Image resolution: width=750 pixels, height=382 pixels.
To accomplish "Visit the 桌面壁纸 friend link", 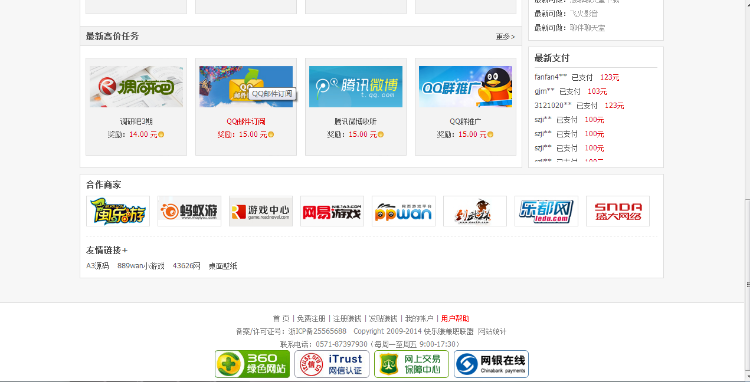I will [x=223, y=266].
